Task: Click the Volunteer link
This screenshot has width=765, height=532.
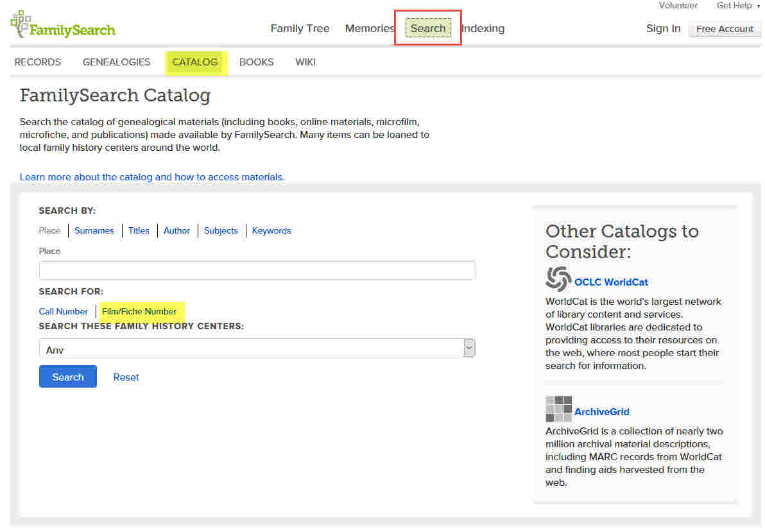Action: [x=678, y=6]
